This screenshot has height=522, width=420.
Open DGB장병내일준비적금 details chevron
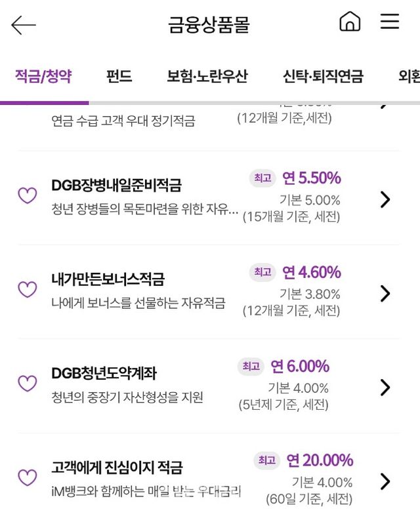(385, 199)
